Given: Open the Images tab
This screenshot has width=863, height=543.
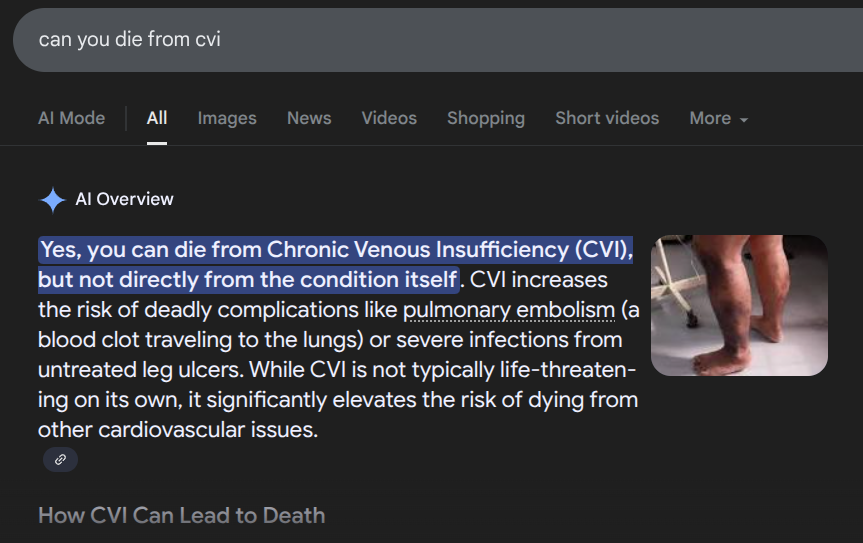Looking at the screenshot, I should 227,118.
